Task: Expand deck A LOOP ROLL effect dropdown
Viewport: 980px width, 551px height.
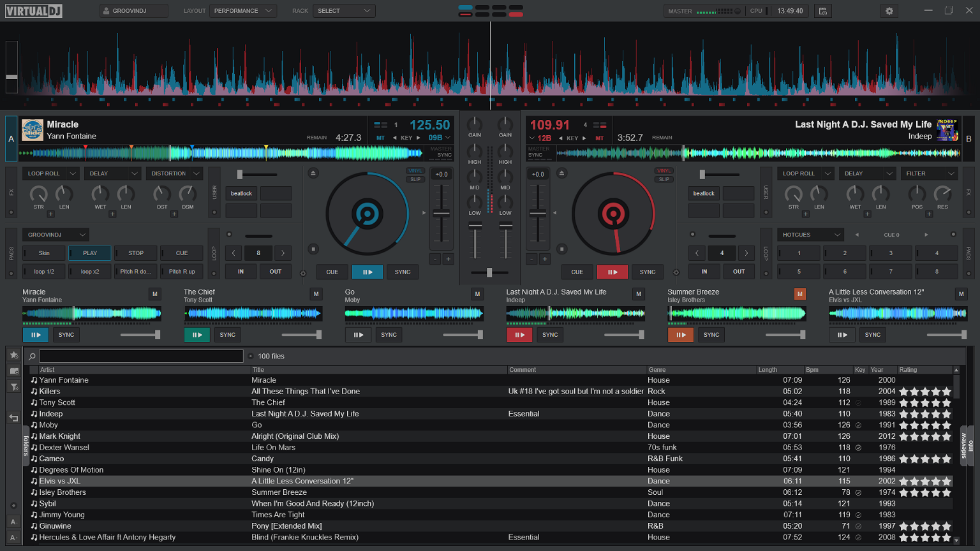Action: pos(51,173)
